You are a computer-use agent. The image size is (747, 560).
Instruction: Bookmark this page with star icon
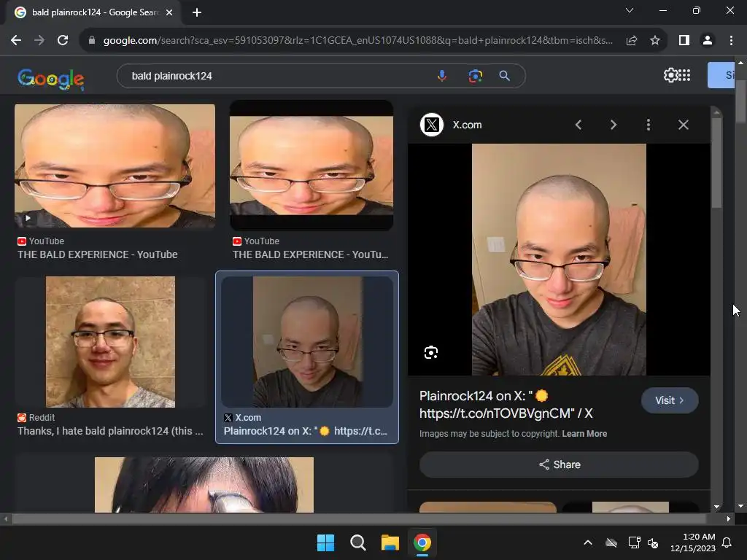[655, 41]
